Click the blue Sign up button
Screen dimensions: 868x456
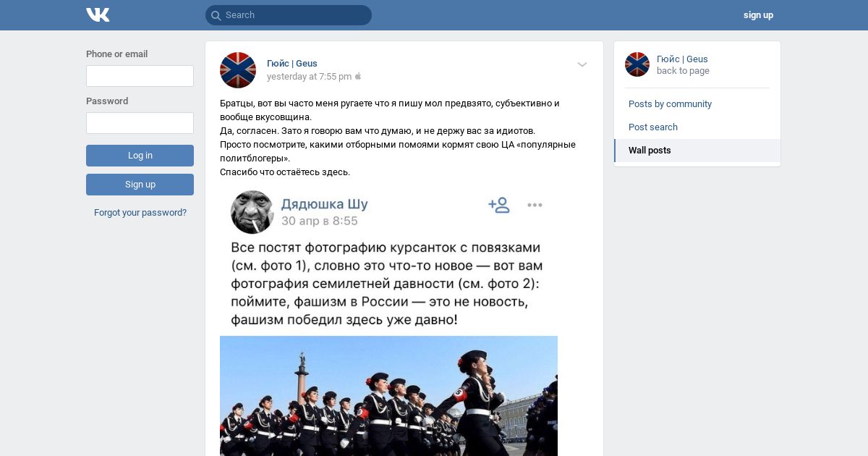(140, 185)
